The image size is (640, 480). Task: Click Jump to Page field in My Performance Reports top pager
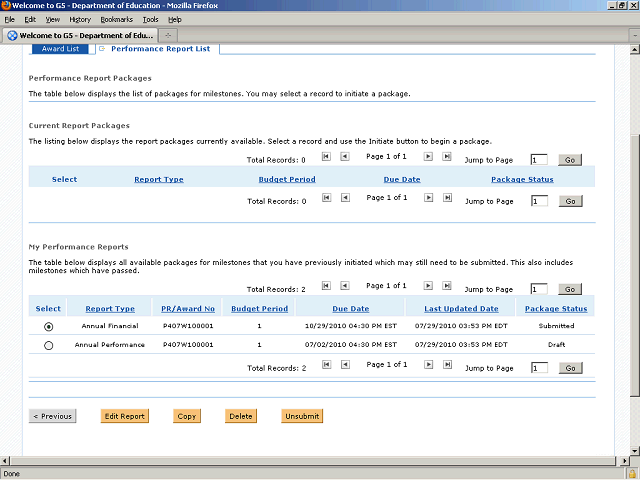[538, 289]
